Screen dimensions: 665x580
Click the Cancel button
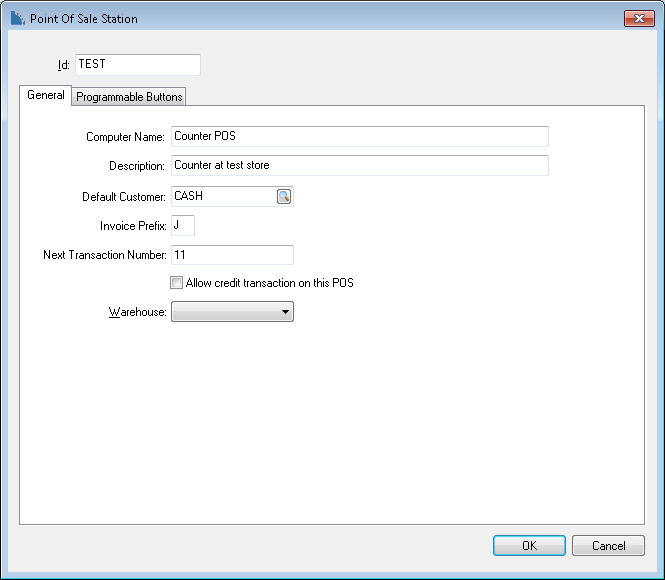[x=608, y=545]
